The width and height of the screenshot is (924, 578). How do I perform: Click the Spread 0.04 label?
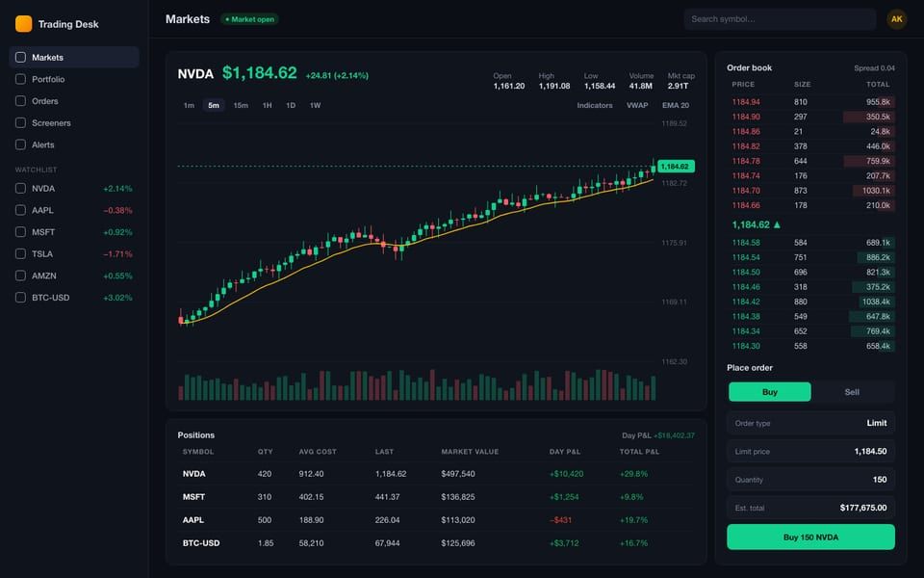tap(874, 68)
